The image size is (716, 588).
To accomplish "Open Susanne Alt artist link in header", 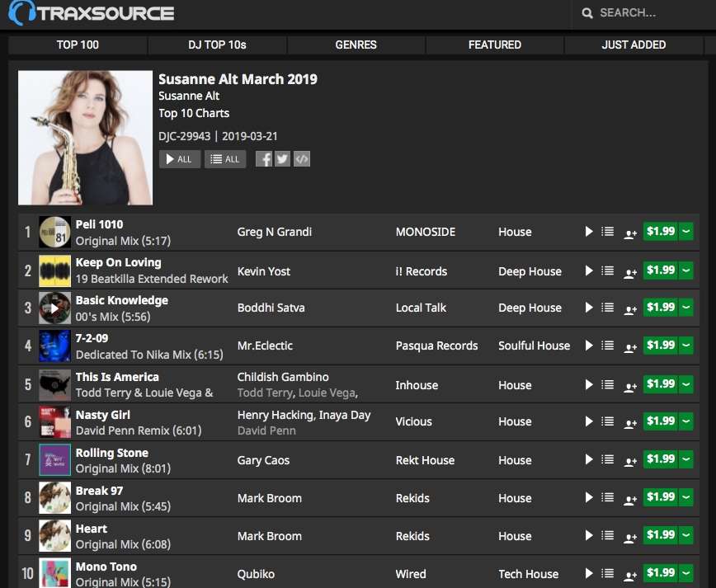I will (x=189, y=96).
